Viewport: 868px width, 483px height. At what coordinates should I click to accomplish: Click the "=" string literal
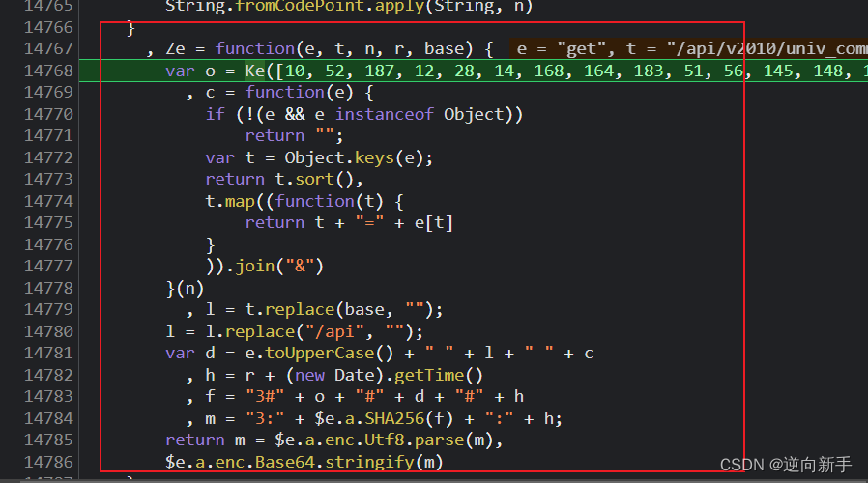369,222
